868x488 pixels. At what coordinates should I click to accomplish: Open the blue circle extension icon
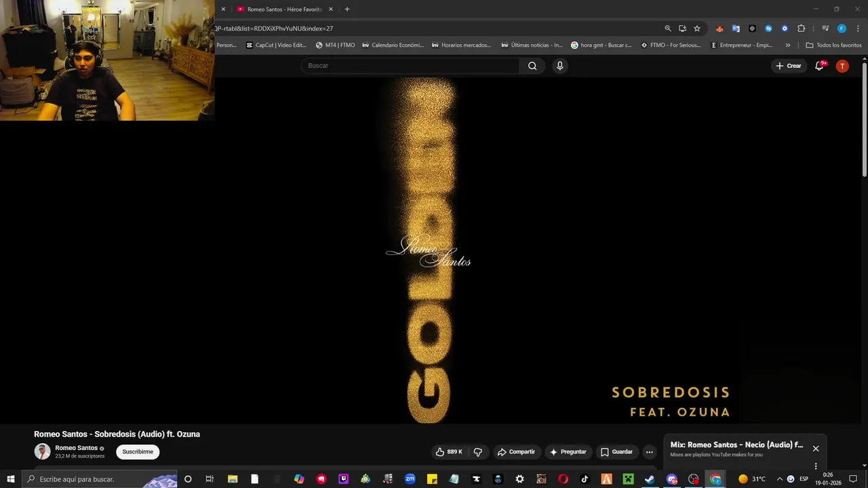(x=785, y=28)
